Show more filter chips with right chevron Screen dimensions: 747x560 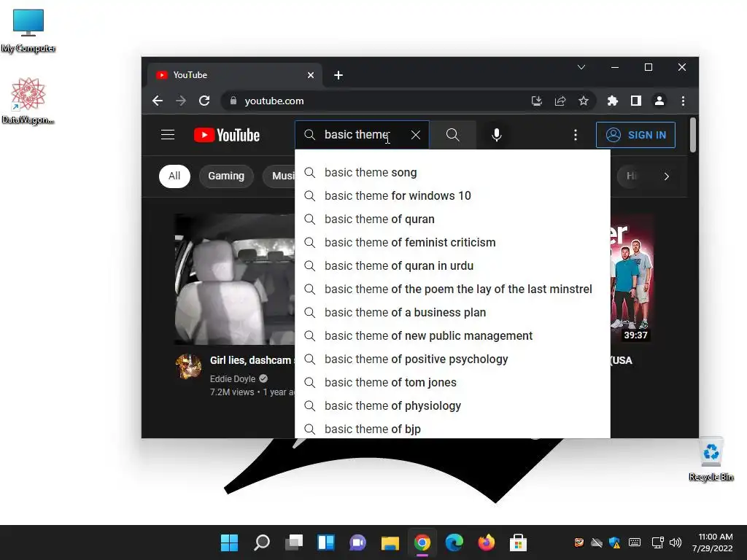point(667,176)
